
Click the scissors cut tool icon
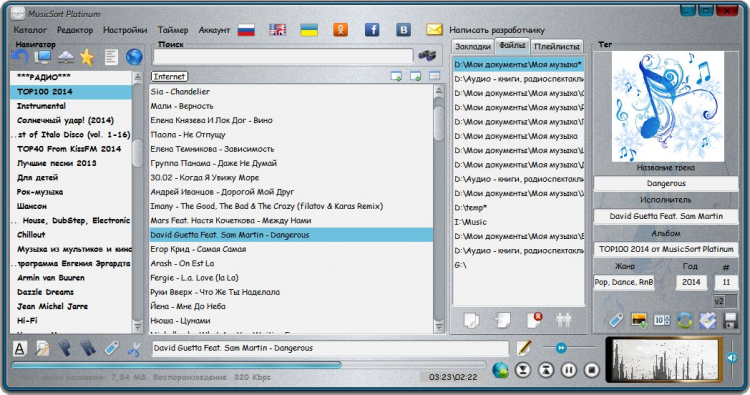pyautogui.click(x=133, y=349)
